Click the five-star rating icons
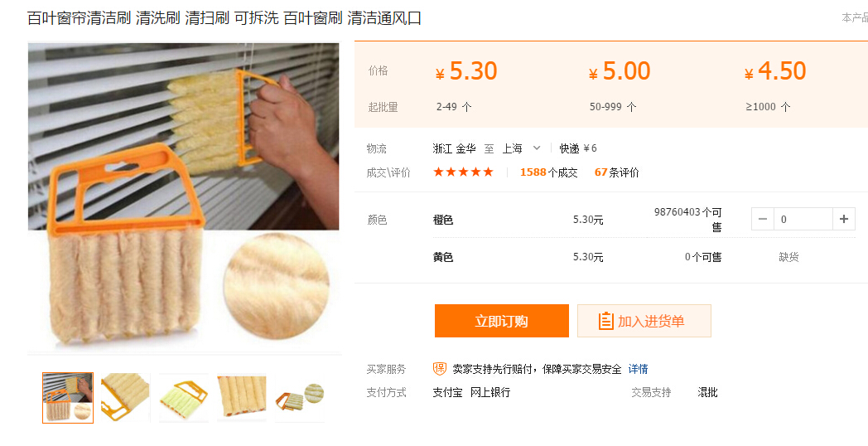Viewport: 868px width, 446px height. click(463, 172)
